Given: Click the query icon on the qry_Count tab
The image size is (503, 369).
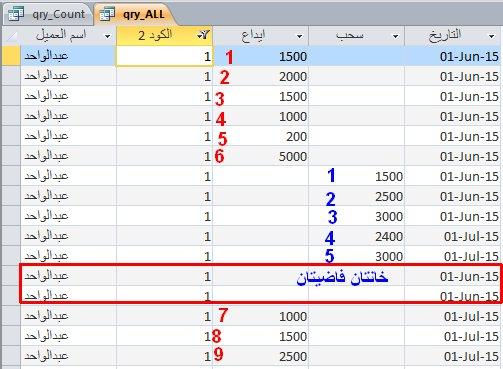Looking at the screenshot, I should (16, 14).
